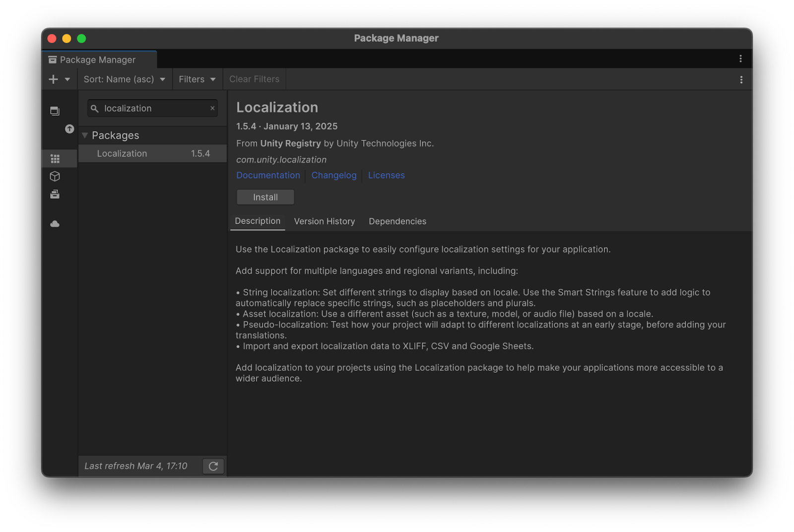Image resolution: width=794 pixels, height=532 pixels.
Task: Click the Packages group header label
Action: pos(116,135)
